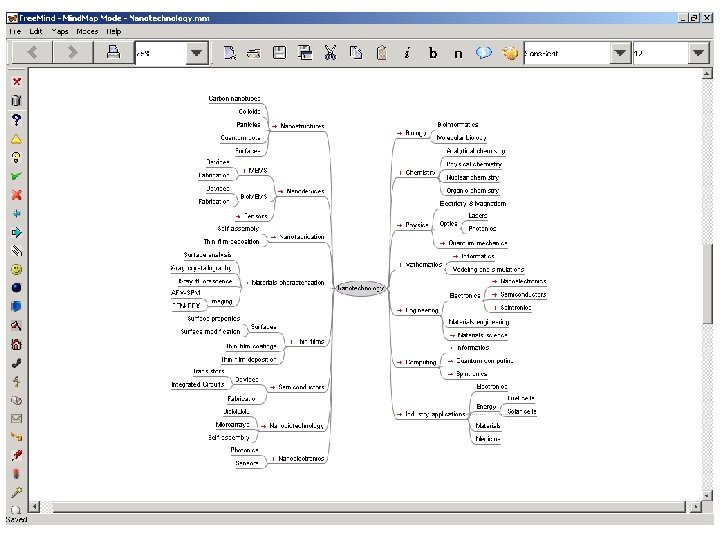
Task: Click the Remove Last Icon red x
Action: point(17,82)
